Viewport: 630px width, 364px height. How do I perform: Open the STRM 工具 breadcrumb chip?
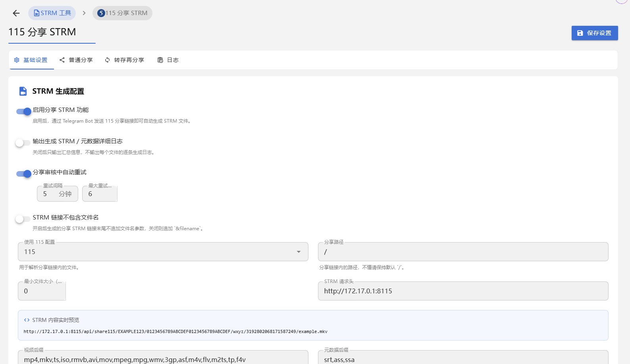52,13
